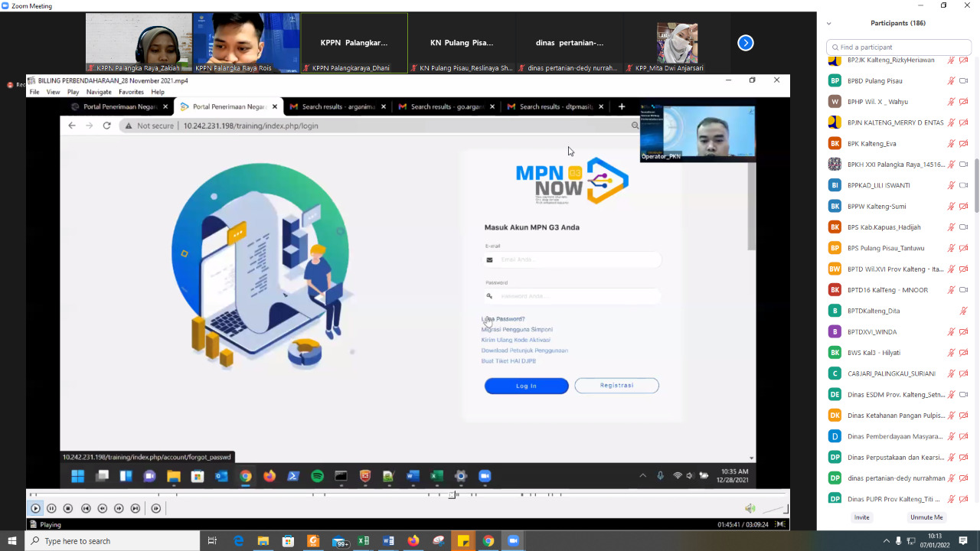Viewport: 980px width, 551px height.
Task: Click browser back arrow in shared video
Action: 72,126
